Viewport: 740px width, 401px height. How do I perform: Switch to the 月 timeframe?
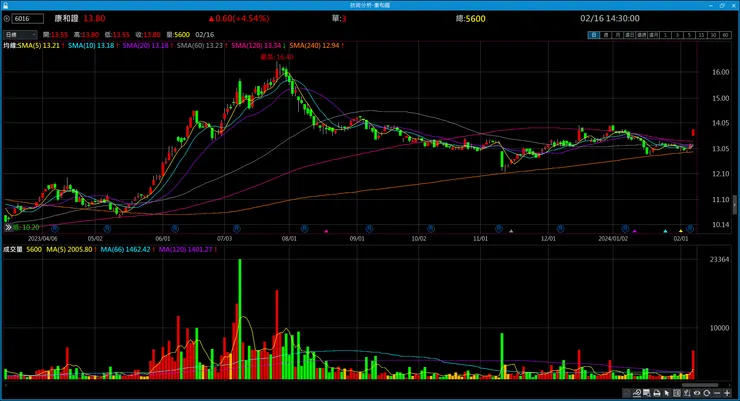[x=618, y=35]
